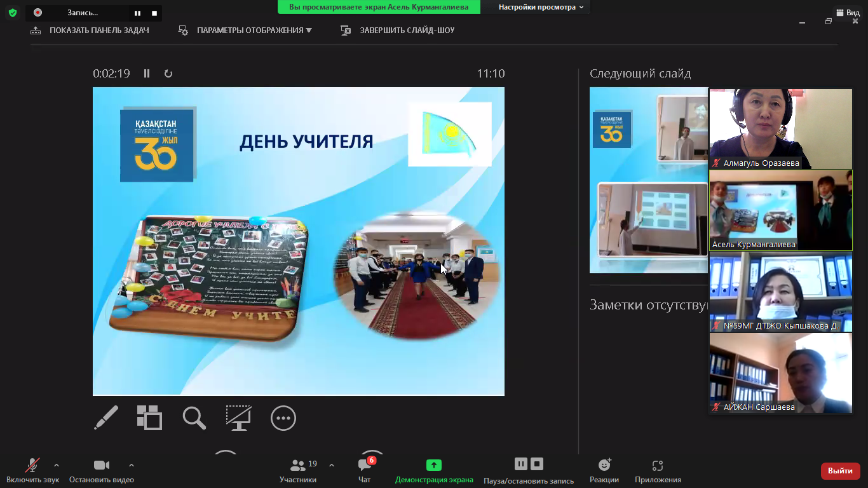The width and height of the screenshot is (868, 488).
Task: Restart the presentation timer
Action: point(168,74)
